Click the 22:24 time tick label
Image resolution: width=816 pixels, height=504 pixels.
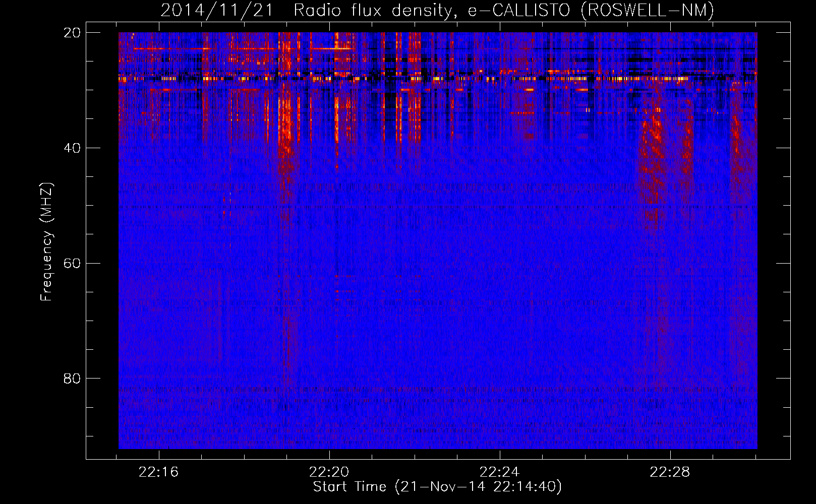coord(499,472)
